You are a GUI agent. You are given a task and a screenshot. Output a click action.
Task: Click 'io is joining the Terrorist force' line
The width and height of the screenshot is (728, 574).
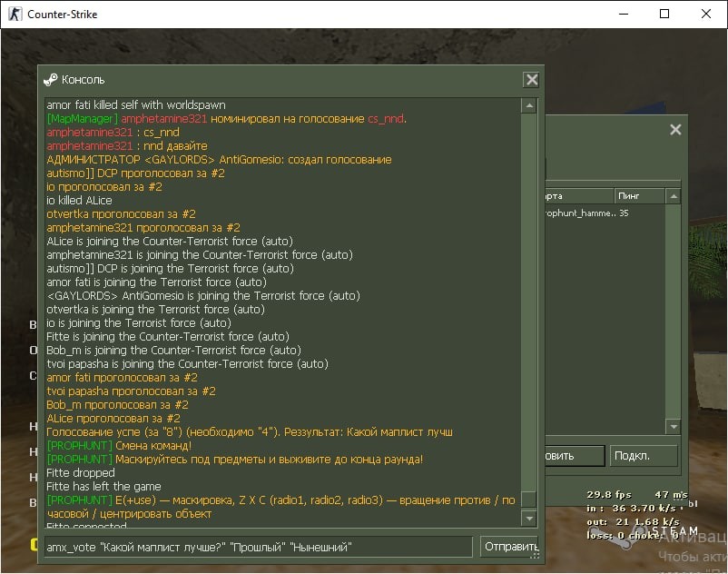(x=139, y=323)
